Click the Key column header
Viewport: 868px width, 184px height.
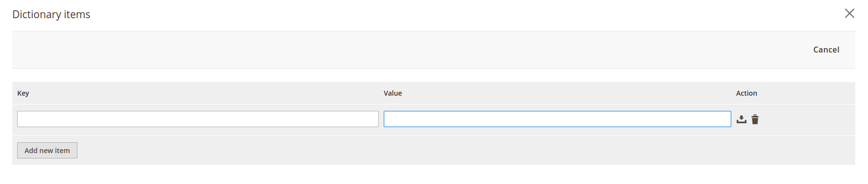point(23,93)
